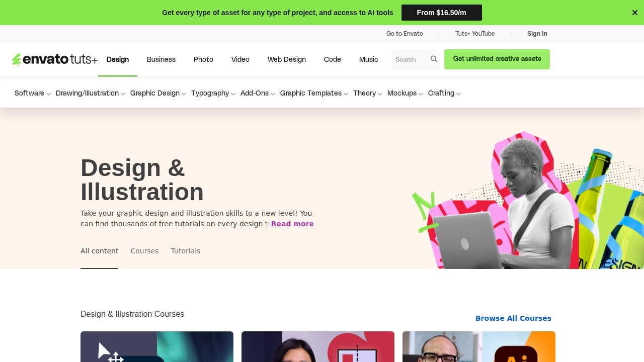Open the first course thumbnail
This screenshot has width=644, height=362.
click(x=157, y=347)
